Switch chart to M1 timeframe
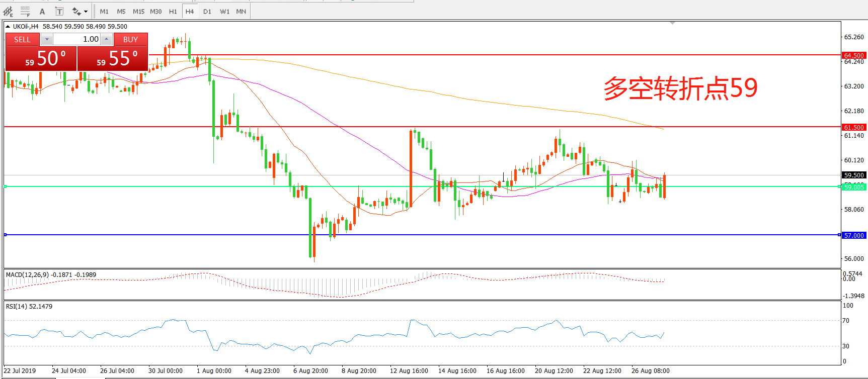 pos(104,11)
